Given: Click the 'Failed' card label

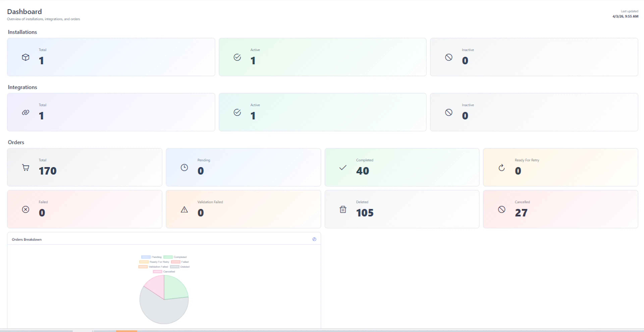Looking at the screenshot, I should [43, 202].
